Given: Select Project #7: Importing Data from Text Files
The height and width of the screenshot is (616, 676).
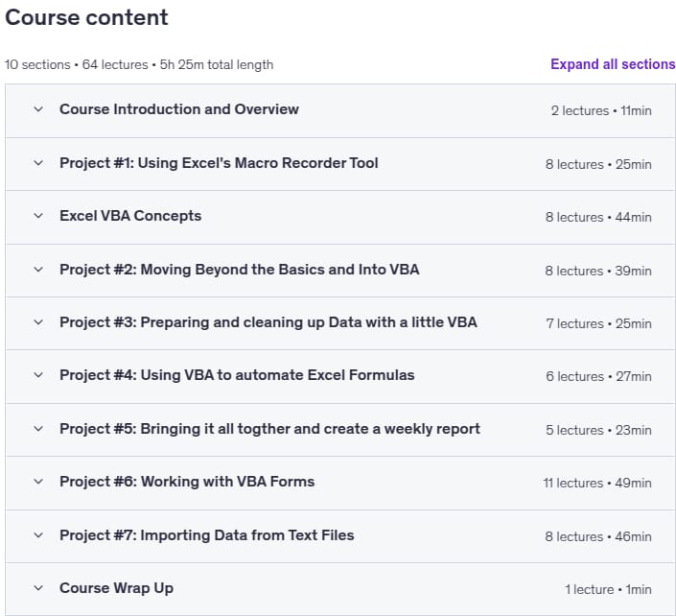Looking at the screenshot, I should pos(207,535).
